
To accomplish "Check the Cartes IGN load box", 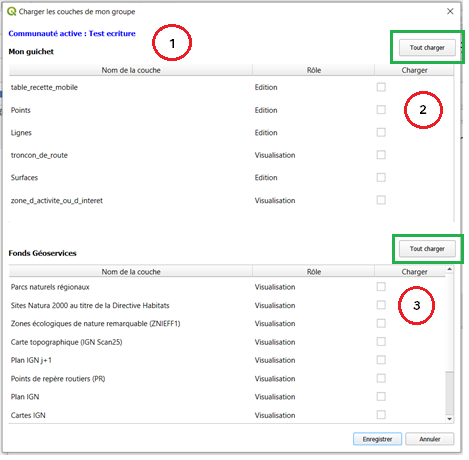I will coord(381,415).
